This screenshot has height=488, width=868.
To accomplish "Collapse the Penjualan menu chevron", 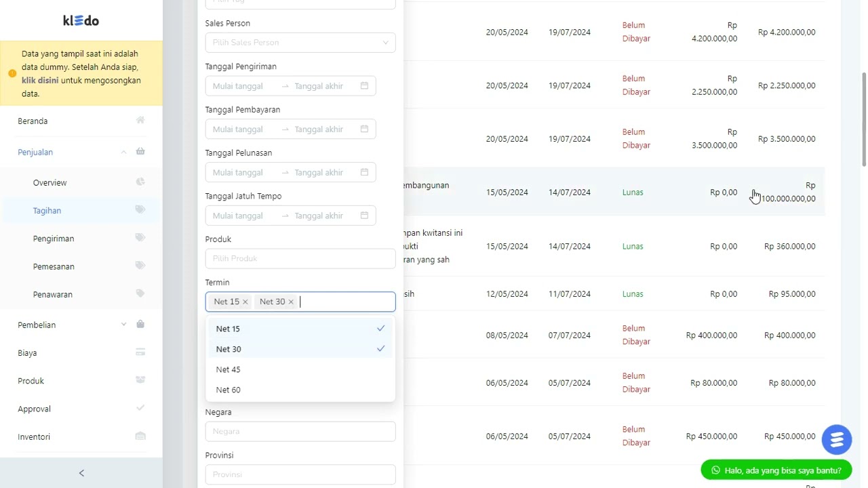I will [123, 152].
